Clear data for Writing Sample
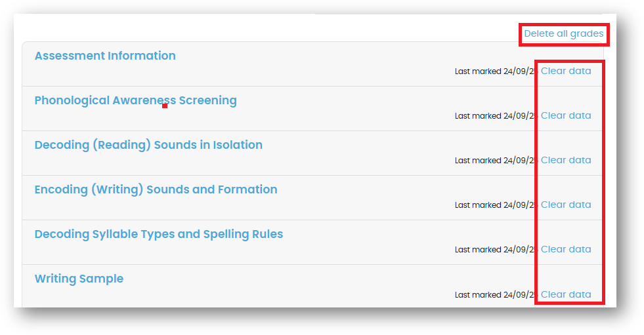Viewport: 644px width, 335px height. point(566,294)
